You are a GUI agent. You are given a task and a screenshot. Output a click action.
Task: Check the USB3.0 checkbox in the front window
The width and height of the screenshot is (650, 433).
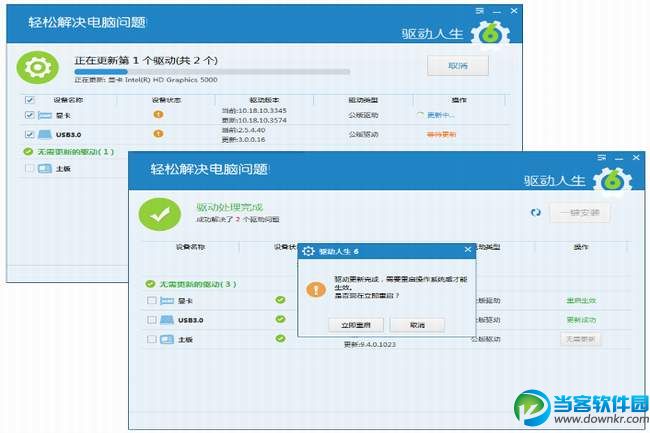[x=152, y=320]
